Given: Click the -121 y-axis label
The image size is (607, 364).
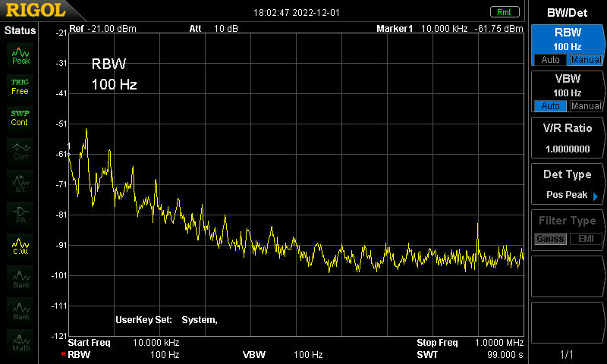Looking at the screenshot, I should [x=59, y=336].
